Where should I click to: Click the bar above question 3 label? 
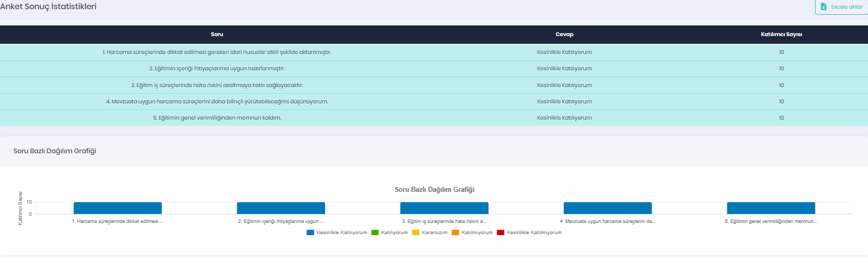tap(444, 208)
